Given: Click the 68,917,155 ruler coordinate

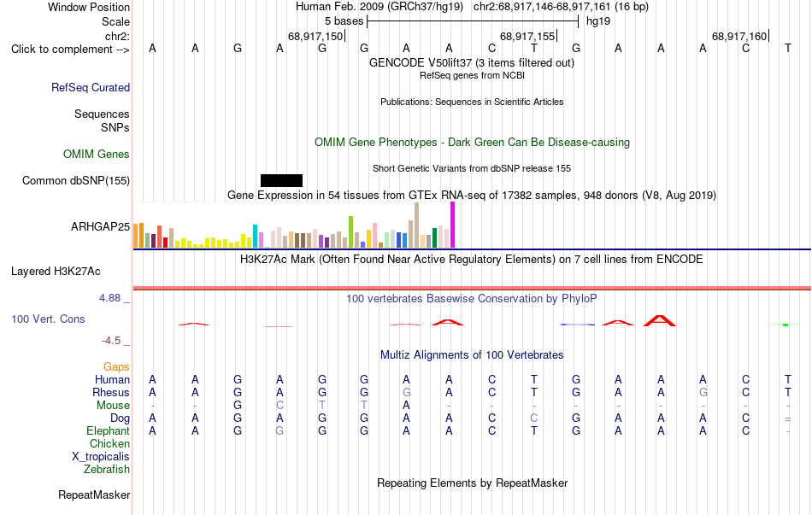Looking at the screenshot, I should (527, 36).
